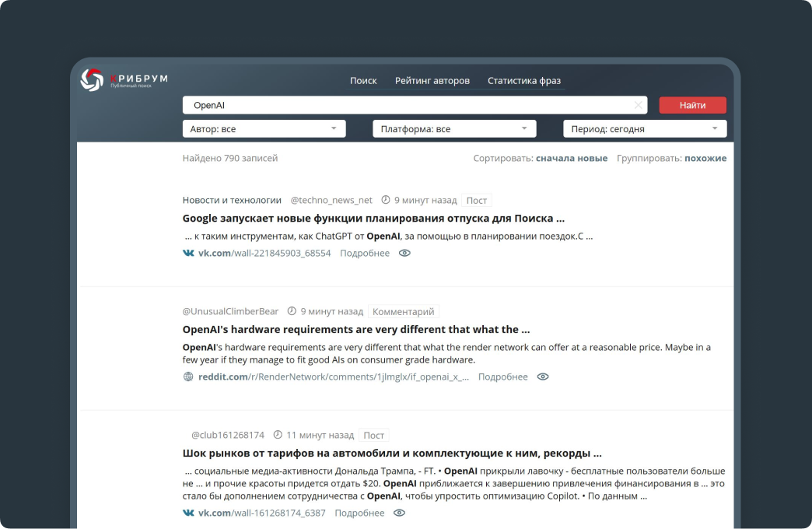The width and height of the screenshot is (812, 529).
Task: Clear the OpenAI search query
Action: 638,105
